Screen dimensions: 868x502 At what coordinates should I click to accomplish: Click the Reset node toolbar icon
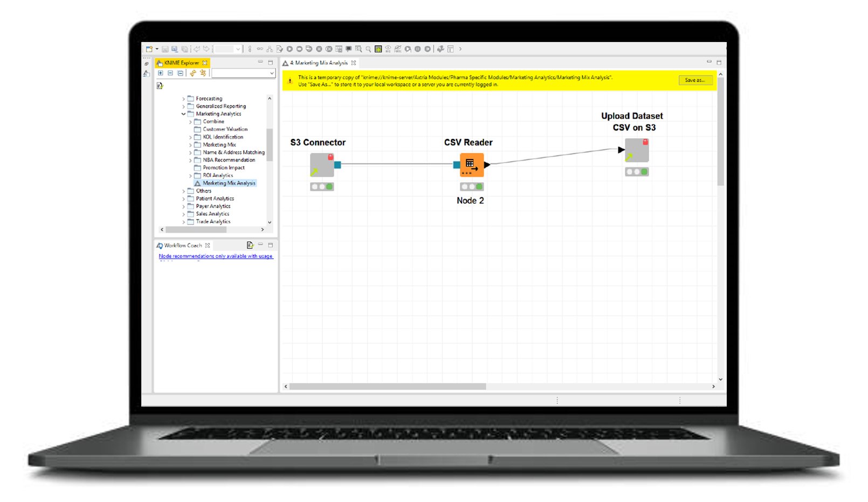coord(339,49)
